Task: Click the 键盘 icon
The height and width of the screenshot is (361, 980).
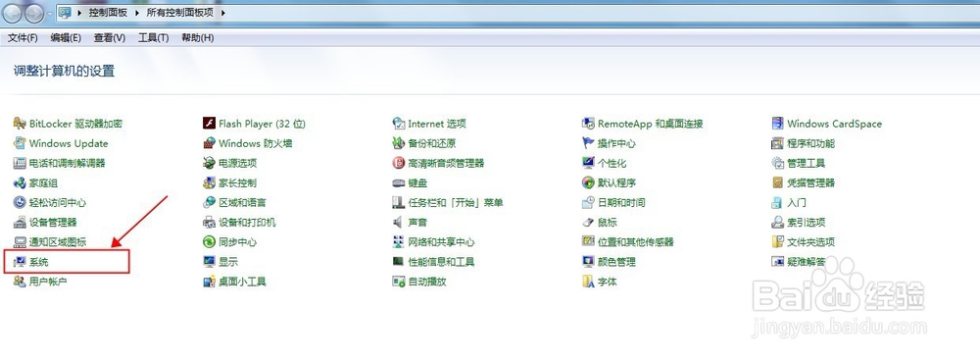Action: (x=399, y=182)
